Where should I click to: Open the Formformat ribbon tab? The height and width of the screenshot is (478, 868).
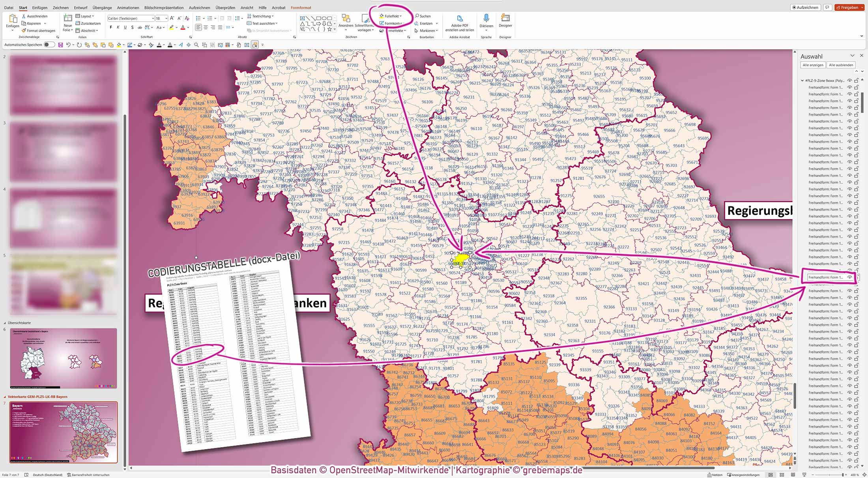[x=301, y=7]
